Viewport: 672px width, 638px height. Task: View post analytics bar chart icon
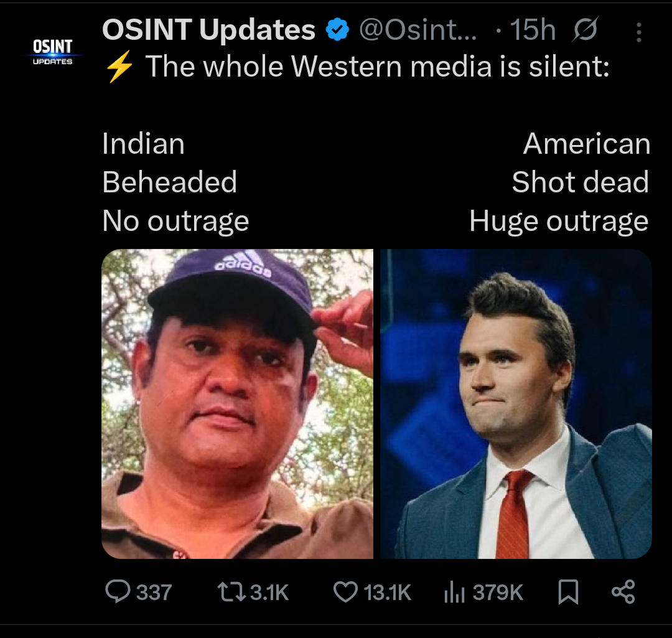[x=454, y=592]
